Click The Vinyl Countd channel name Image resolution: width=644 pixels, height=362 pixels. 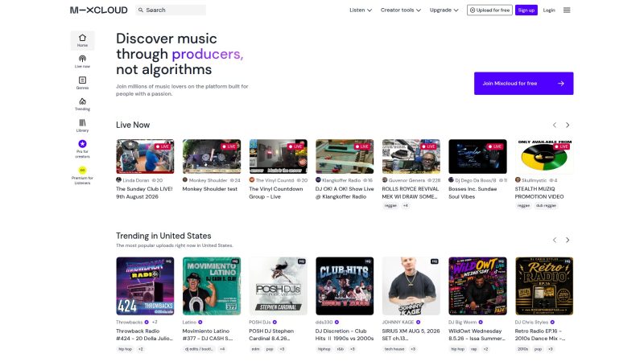(x=275, y=180)
